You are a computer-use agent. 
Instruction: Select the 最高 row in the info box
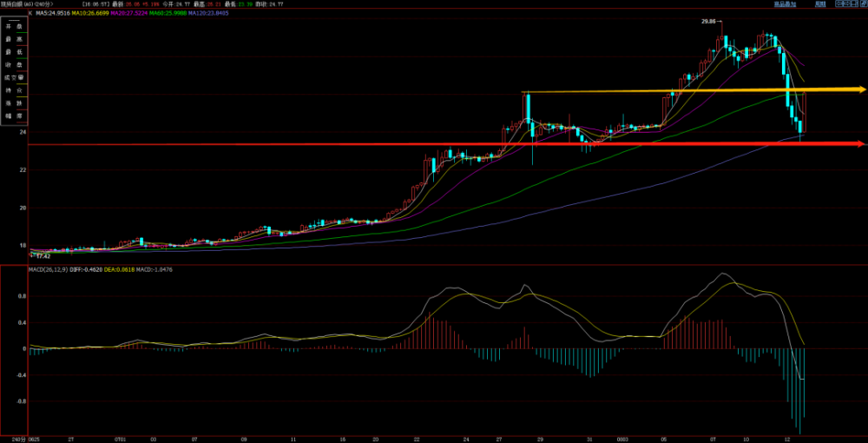coord(15,39)
